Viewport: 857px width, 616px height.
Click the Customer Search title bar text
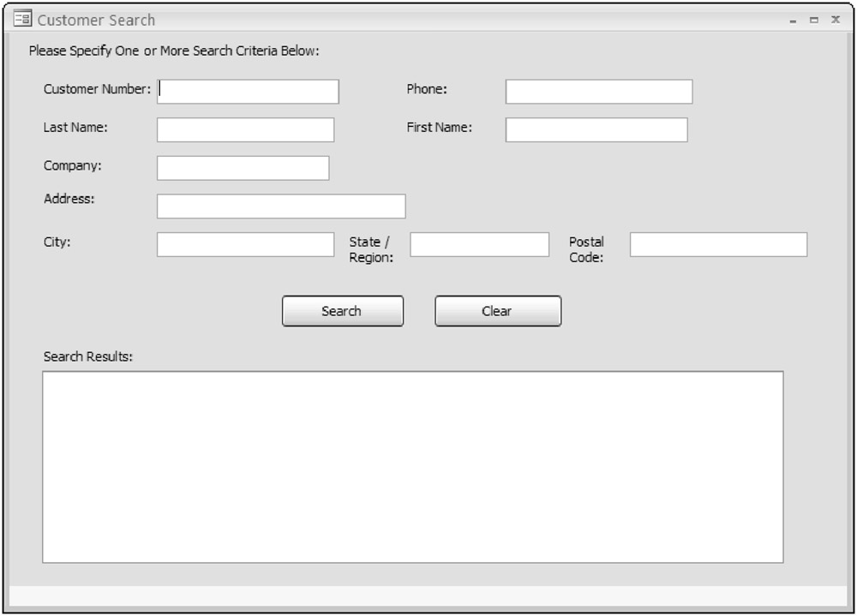[96, 20]
